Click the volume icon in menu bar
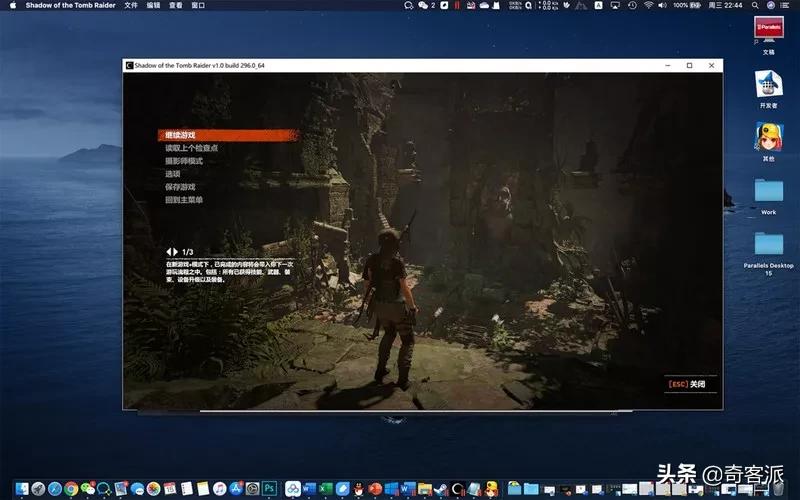Image resolution: width=800 pixels, height=500 pixels. (x=662, y=5)
